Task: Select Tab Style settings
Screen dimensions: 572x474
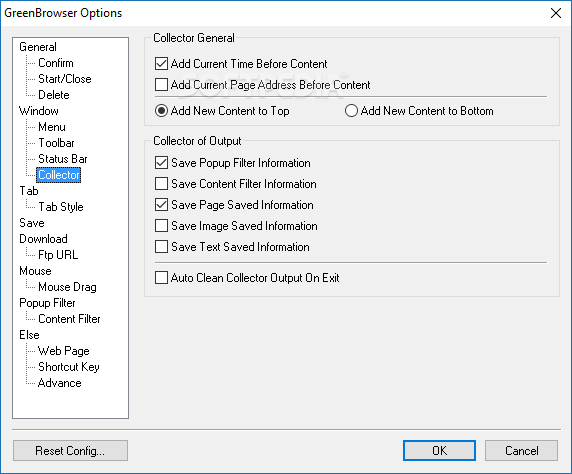Action: [x=61, y=207]
